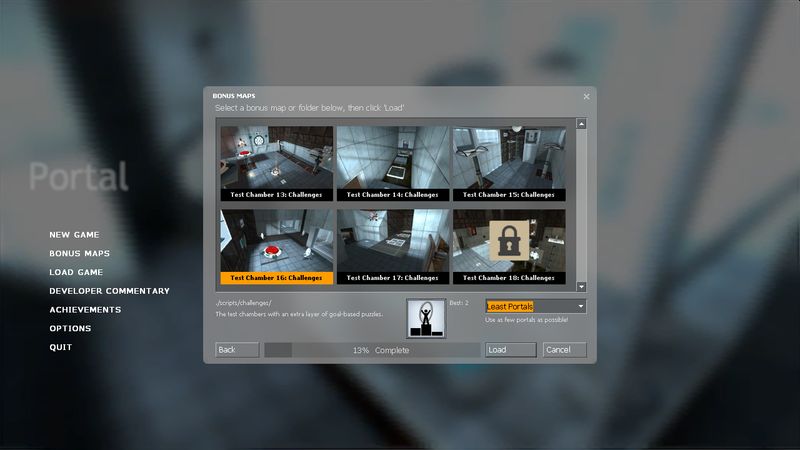Select Load Game in main menu
This screenshot has width=800, height=450.
coord(76,272)
